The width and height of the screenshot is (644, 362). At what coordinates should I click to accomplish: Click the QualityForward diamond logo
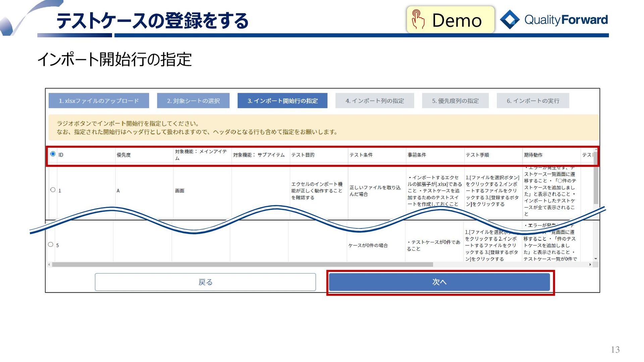(x=509, y=19)
